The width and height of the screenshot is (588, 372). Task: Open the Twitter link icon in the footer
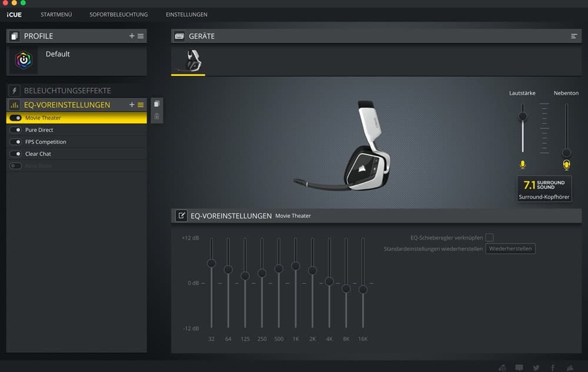pos(536,368)
